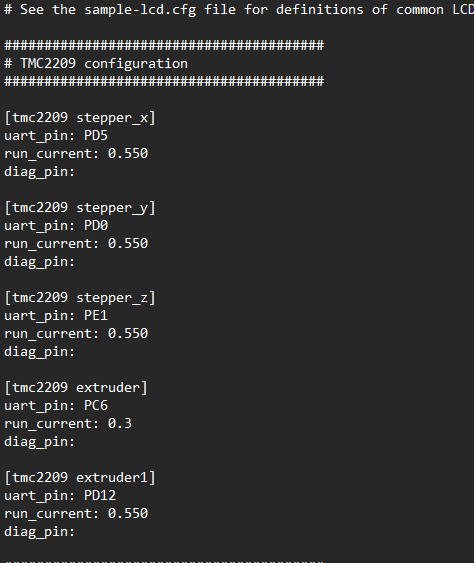The height and width of the screenshot is (563, 474).
Task: Click the stepper_z run_current value
Action: point(128,334)
